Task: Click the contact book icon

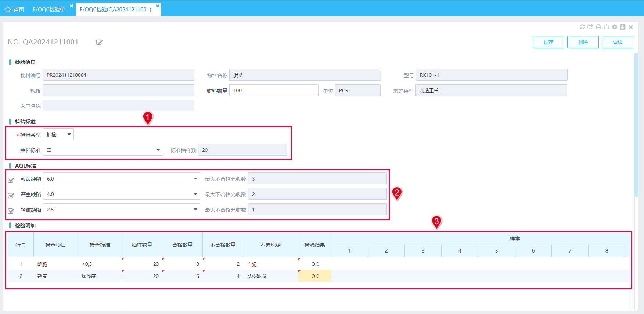Action: pos(622,27)
